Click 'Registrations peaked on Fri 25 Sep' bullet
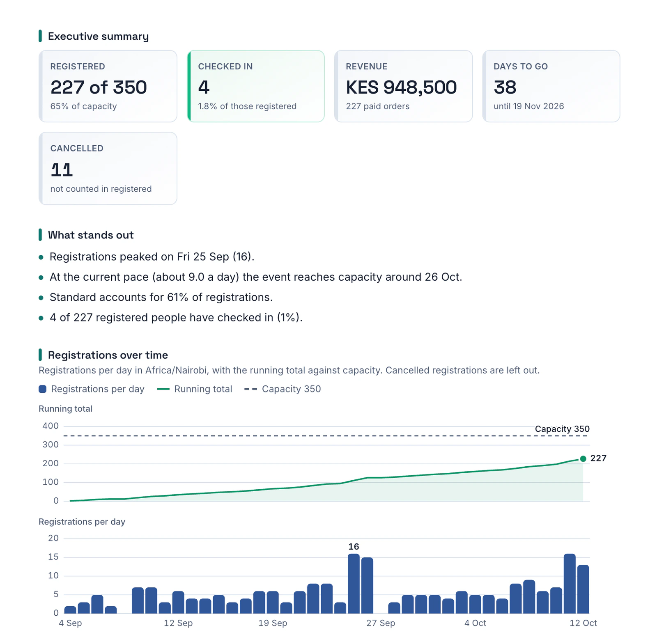 click(x=152, y=257)
